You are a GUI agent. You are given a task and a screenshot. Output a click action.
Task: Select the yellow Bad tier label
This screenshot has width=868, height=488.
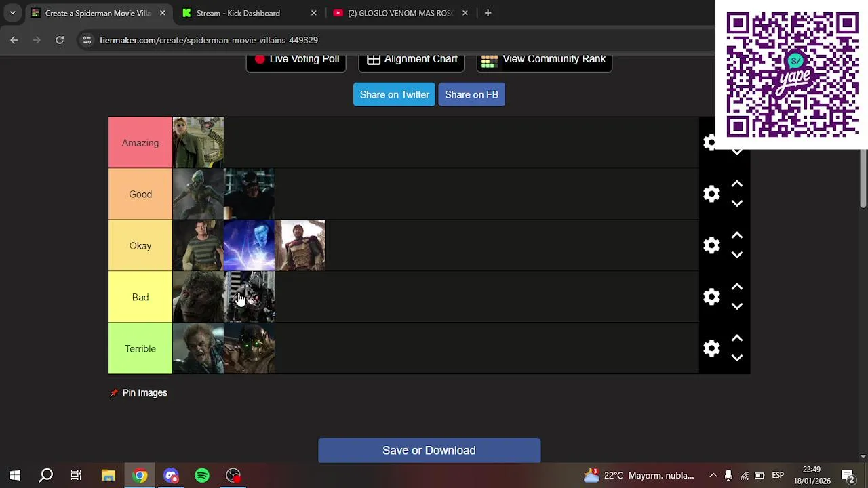point(140,297)
